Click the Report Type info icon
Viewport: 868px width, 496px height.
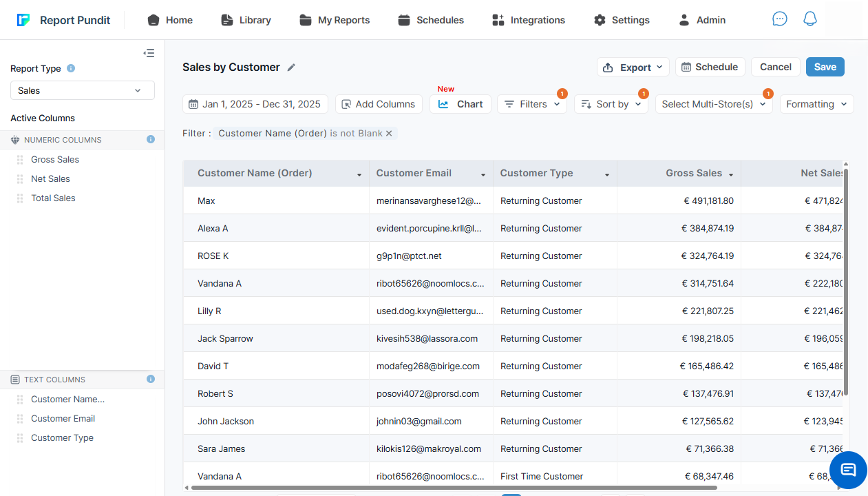click(x=71, y=68)
